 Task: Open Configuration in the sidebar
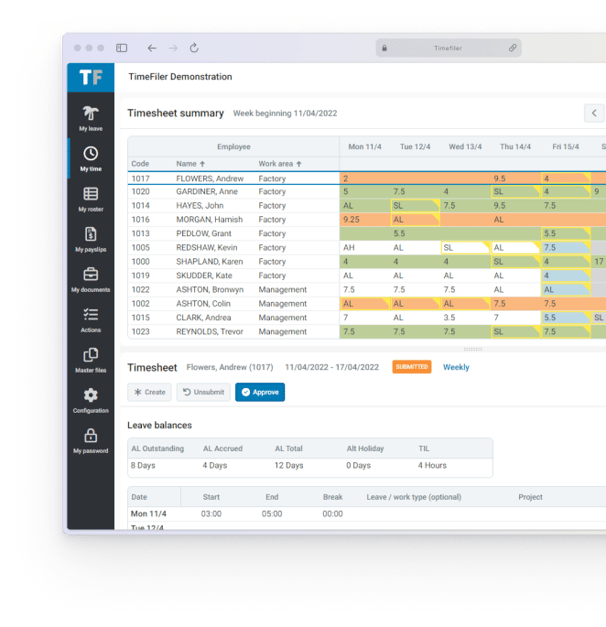91,401
